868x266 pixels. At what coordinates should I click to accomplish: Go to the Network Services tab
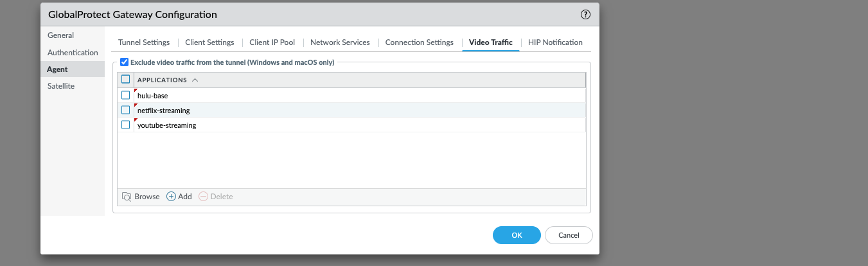point(340,42)
